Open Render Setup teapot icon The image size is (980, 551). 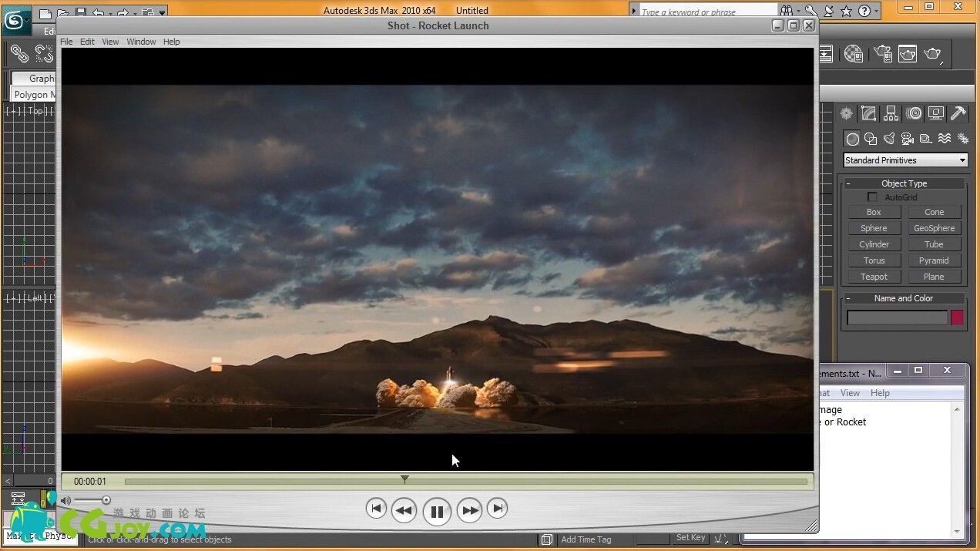(883, 53)
